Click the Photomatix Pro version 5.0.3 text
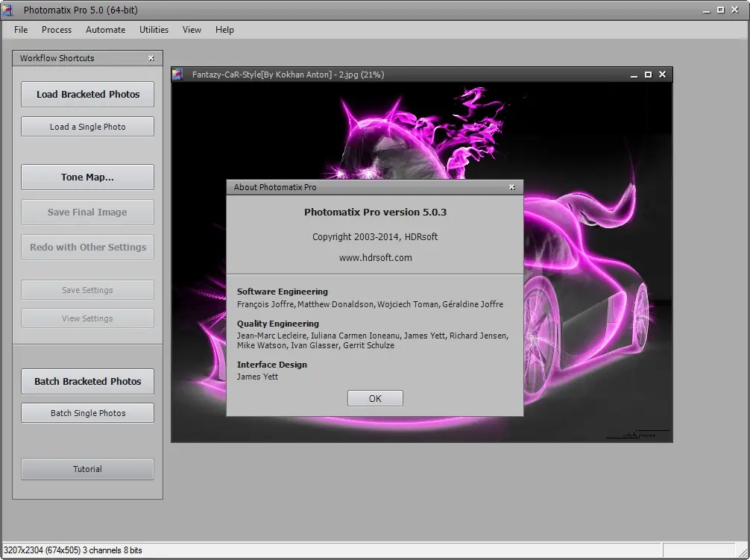This screenshot has width=750, height=560. pos(376,212)
